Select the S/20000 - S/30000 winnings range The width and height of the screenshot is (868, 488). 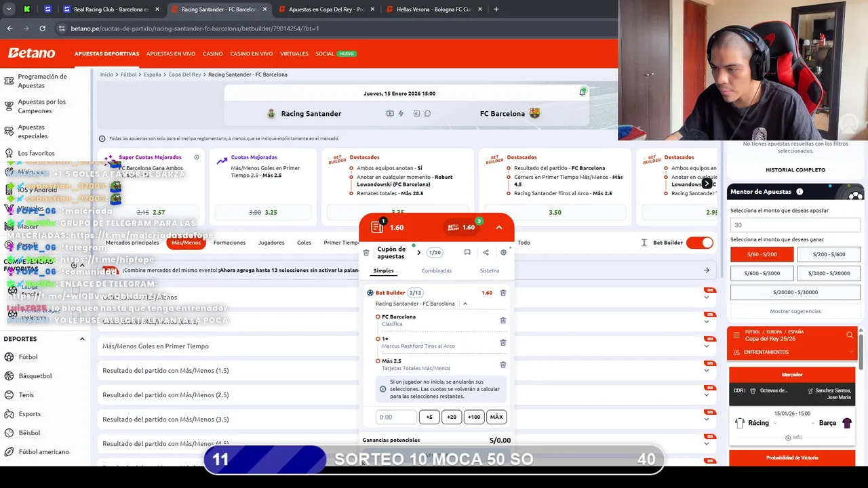[795, 292]
